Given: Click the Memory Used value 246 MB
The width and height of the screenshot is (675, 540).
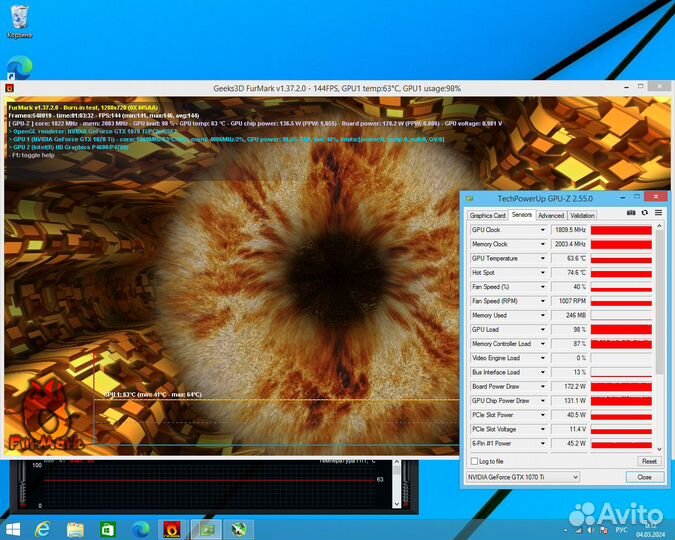Looking at the screenshot, I should click(576, 315).
